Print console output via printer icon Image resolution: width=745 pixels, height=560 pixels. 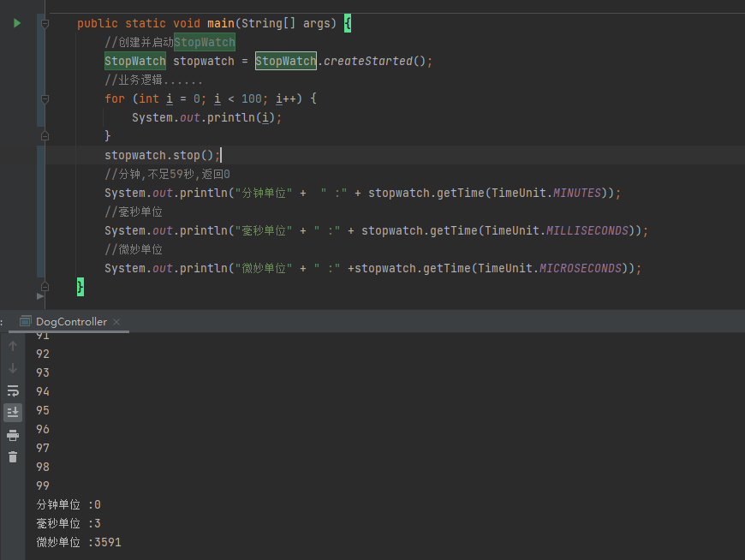[13, 435]
